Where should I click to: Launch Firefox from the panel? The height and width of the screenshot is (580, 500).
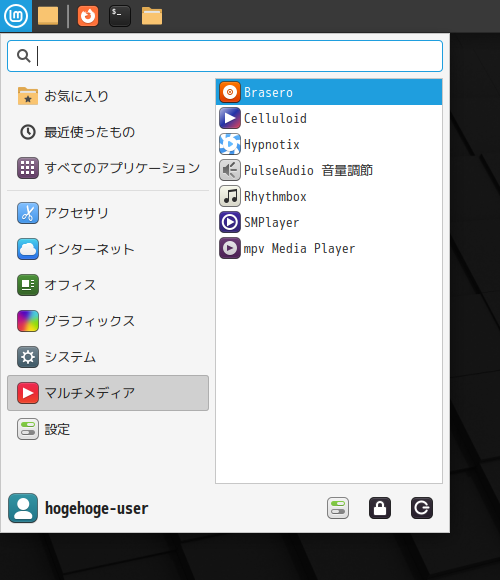click(x=88, y=16)
